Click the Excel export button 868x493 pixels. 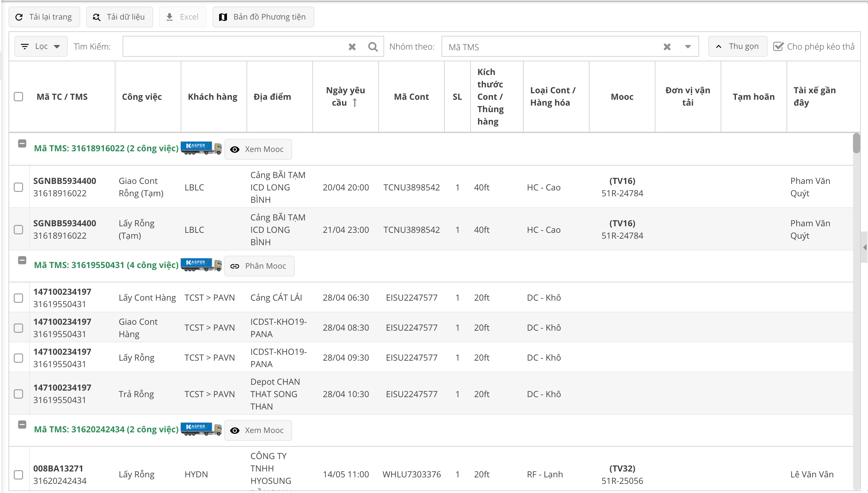pos(183,17)
